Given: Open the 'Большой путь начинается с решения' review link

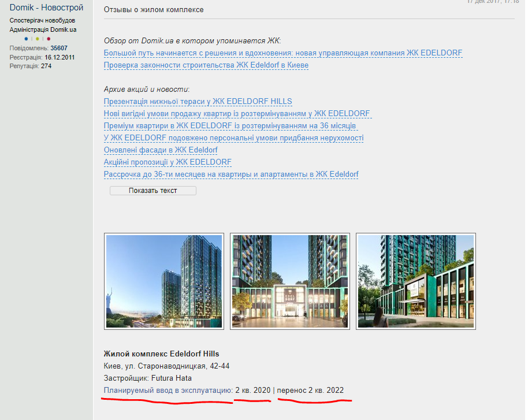Looking at the screenshot, I should 283,53.
